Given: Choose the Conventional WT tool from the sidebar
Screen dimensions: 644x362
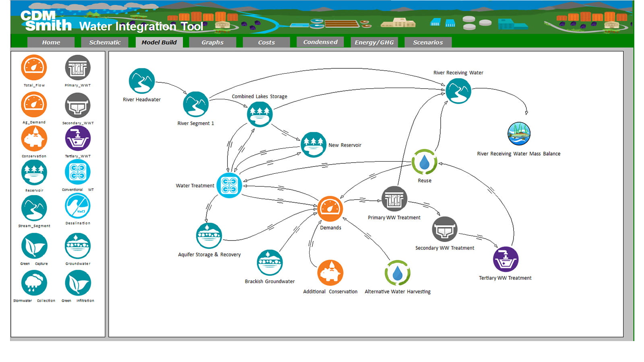Looking at the screenshot, I should (78, 172).
